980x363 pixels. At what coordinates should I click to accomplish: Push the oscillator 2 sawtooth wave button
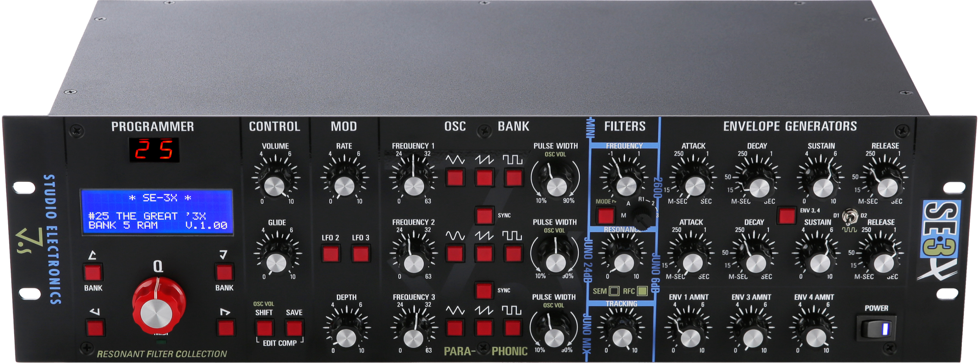click(484, 254)
